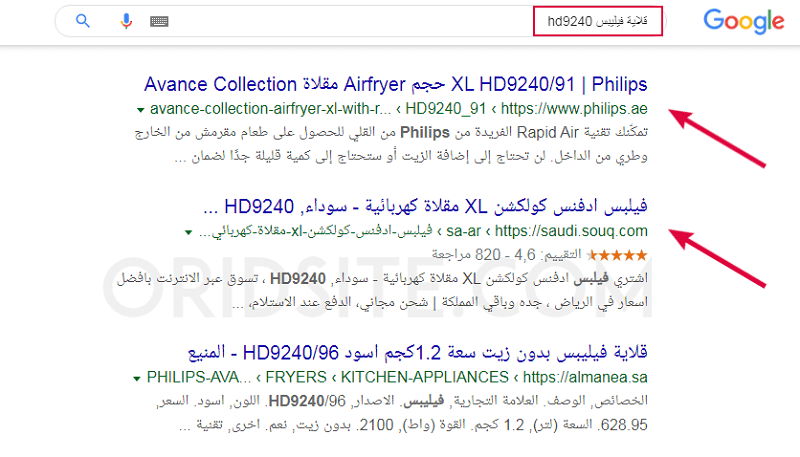
Task: Open the Avance Collection Airfryer Philips result
Action: coord(395,84)
